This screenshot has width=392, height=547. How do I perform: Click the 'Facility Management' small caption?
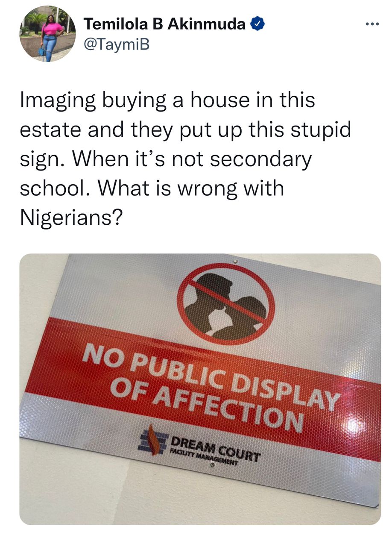[204, 456]
